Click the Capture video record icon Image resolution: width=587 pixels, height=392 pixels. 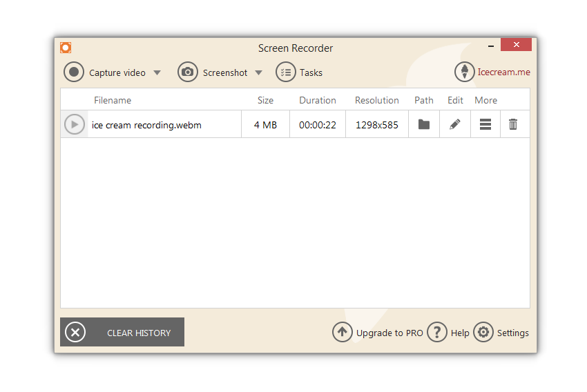(74, 72)
